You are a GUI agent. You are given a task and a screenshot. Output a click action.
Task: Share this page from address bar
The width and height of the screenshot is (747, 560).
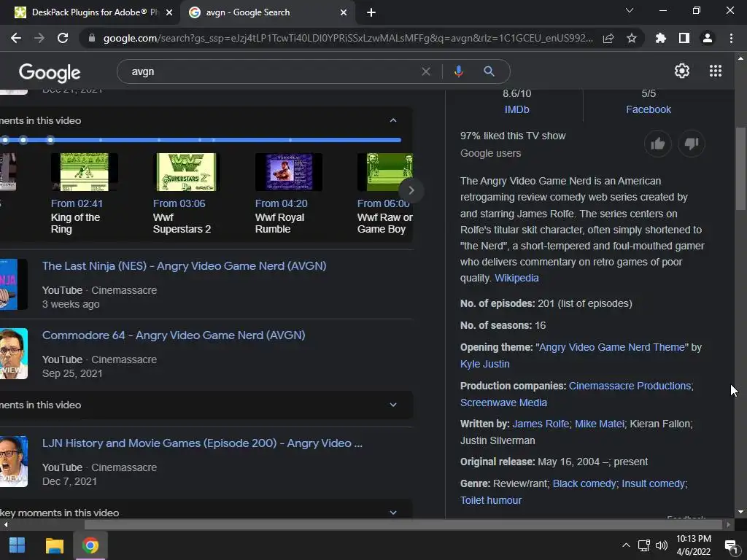[608, 38]
